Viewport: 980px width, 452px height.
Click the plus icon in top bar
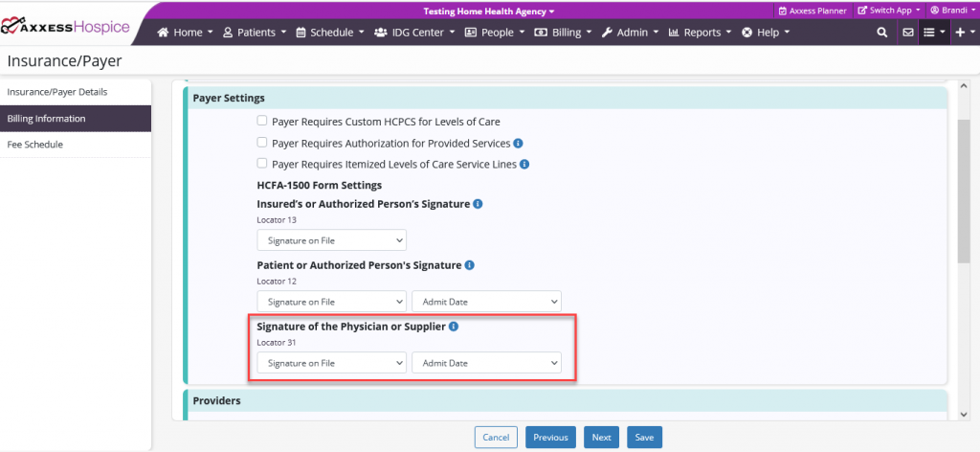pos(962,33)
